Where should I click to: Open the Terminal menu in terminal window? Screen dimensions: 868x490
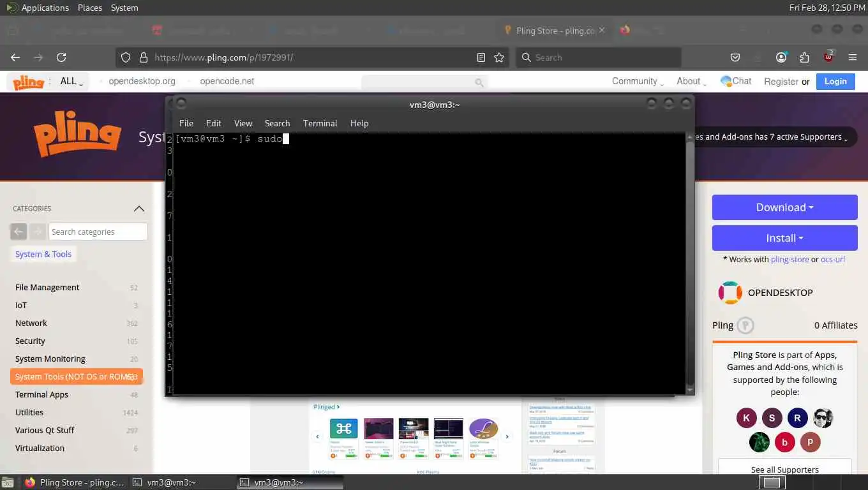pos(320,123)
